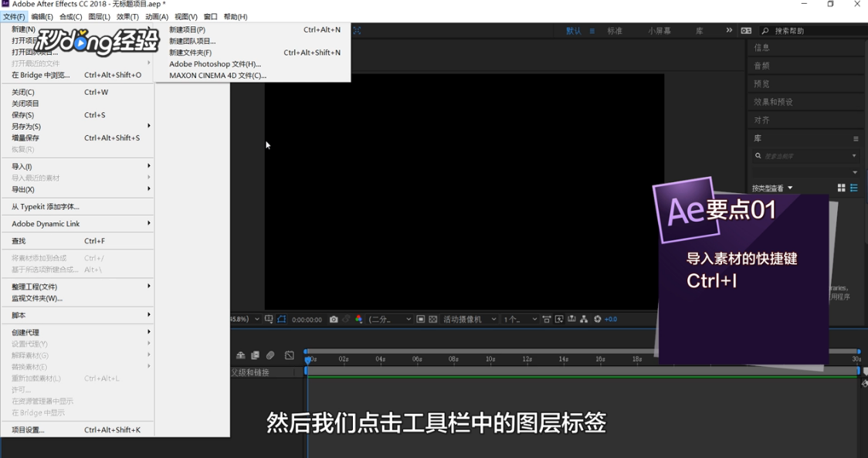Open the 帮助(H) menu
This screenshot has height=458, width=868.
click(x=236, y=17)
